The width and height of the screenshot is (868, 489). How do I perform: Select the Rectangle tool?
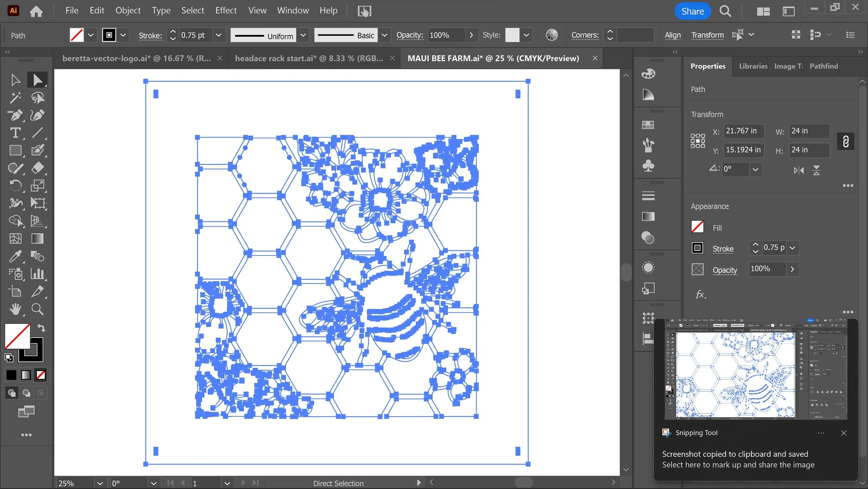pos(15,150)
